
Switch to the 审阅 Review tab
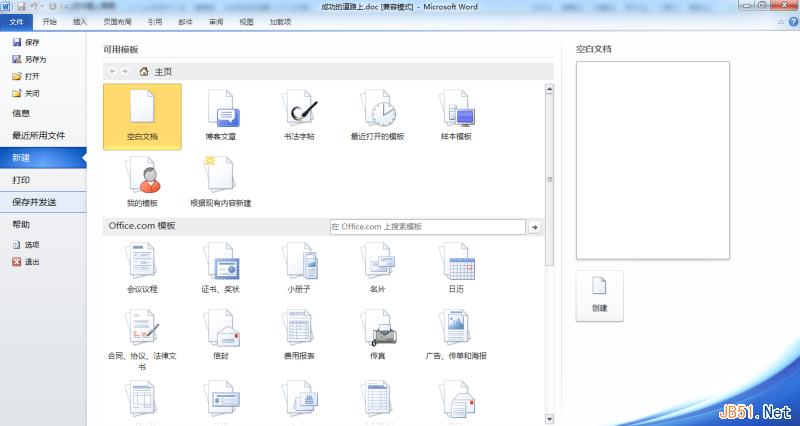(x=216, y=22)
